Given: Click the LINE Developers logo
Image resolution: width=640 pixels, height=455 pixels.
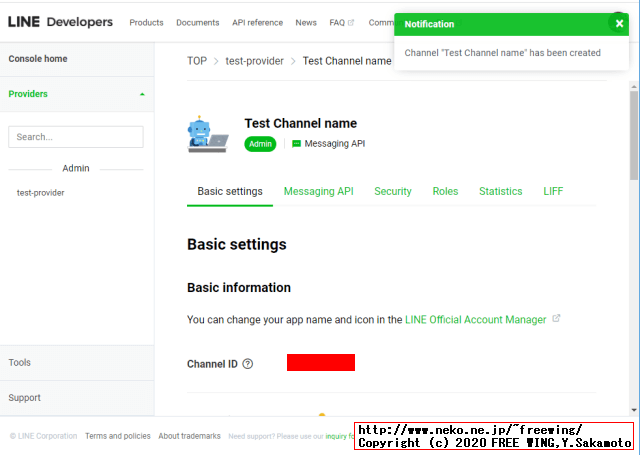Looking at the screenshot, I should [x=60, y=22].
